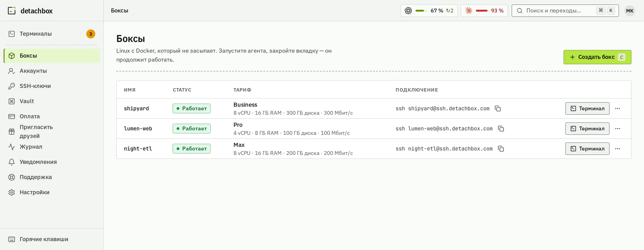Click the C shortcut hint on Создать бокс

tap(621, 57)
